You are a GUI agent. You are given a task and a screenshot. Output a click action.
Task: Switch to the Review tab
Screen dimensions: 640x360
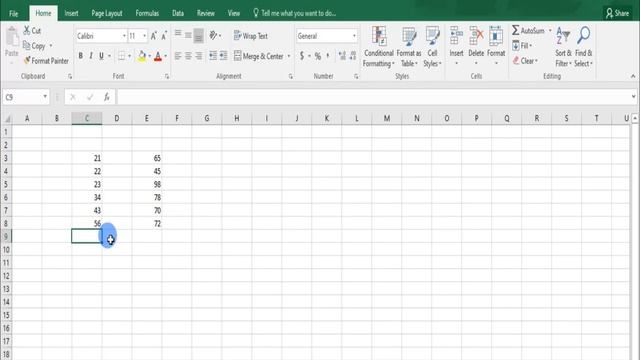206,13
